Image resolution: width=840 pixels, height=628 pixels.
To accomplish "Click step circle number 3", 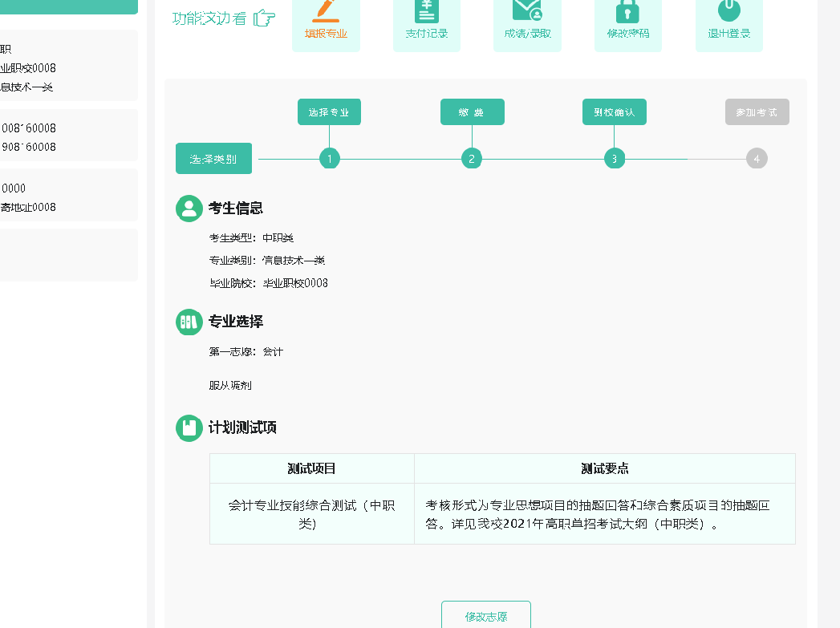I will pyautogui.click(x=615, y=159).
